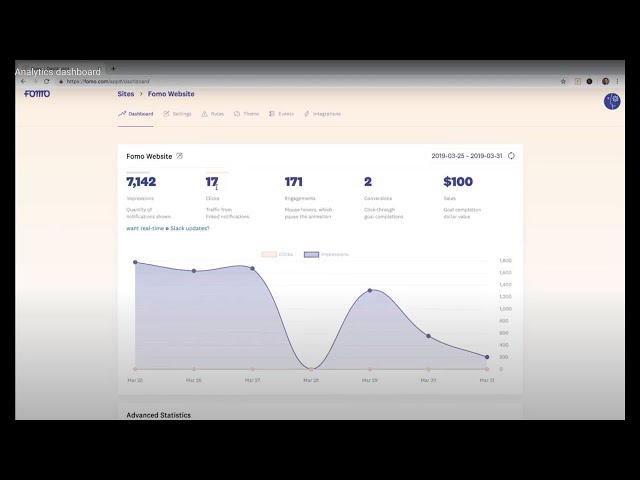Click the orange extension icon in toolbar
This screenshot has width=640, height=480.
tap(578, 81)
